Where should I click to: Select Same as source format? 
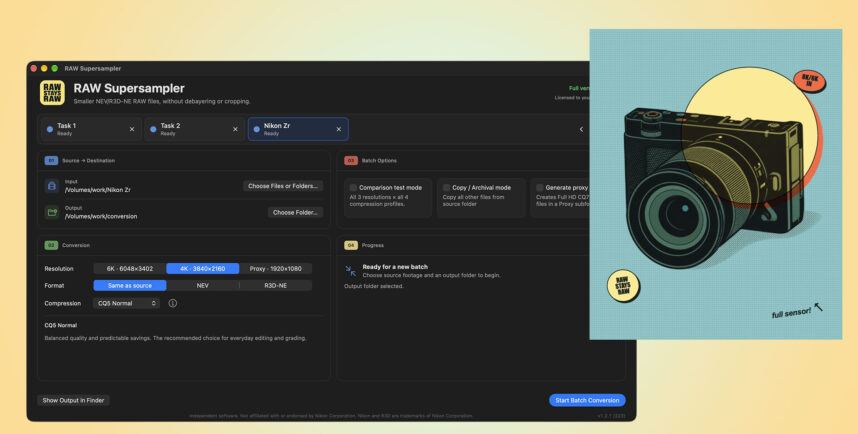pos(130,285)
